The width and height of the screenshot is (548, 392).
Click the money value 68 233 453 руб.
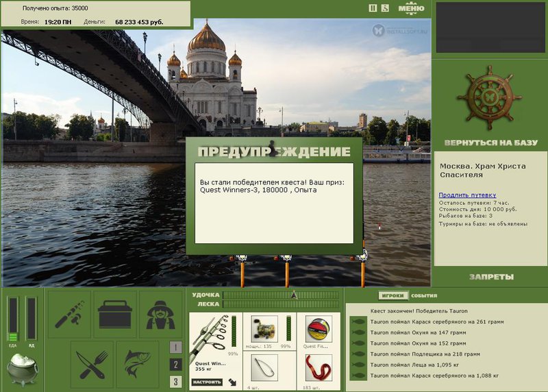(139, 22)
